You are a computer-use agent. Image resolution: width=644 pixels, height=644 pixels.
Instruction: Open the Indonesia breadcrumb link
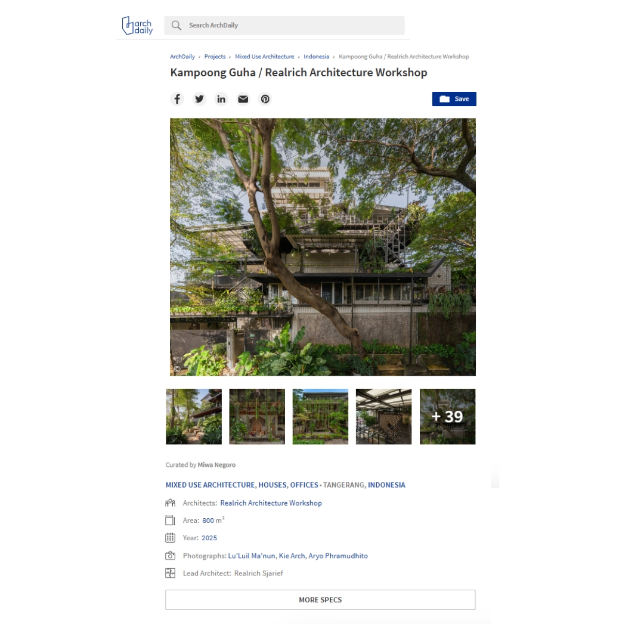[x=316, y=57]
